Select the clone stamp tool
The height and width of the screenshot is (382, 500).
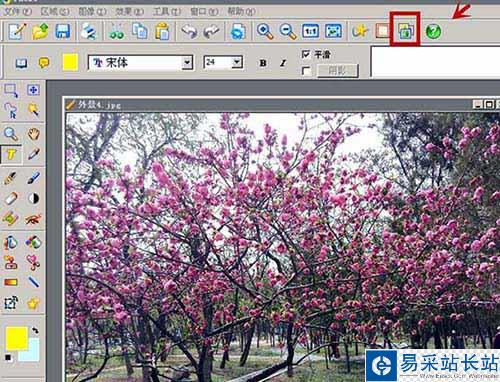(11, 262)
